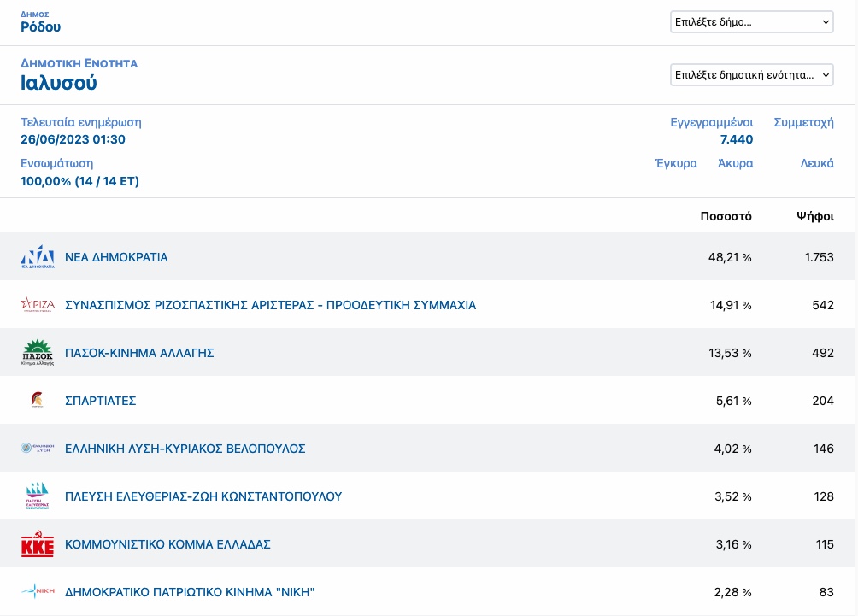Image resolution: width=858 pixels, height=616 pixels.
Task: Click the 542 votes cell
Action: pyautogui.click(x=823, y=305)
